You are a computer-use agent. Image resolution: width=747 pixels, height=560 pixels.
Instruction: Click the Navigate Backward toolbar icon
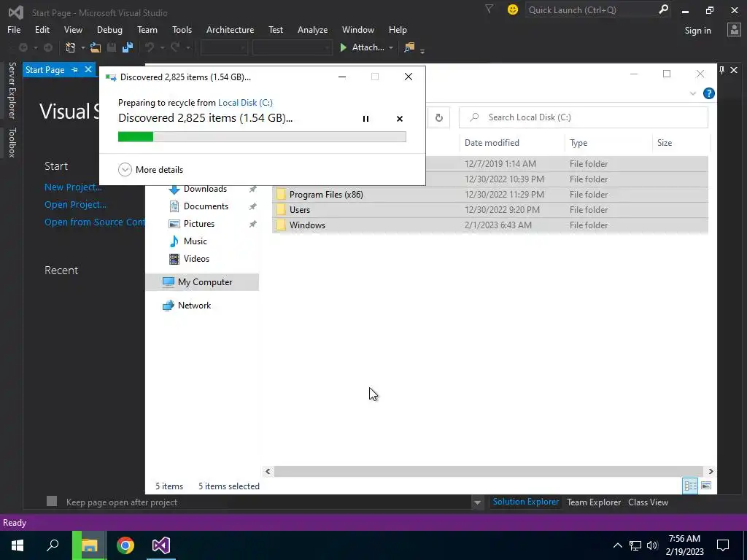coord(23,47)
